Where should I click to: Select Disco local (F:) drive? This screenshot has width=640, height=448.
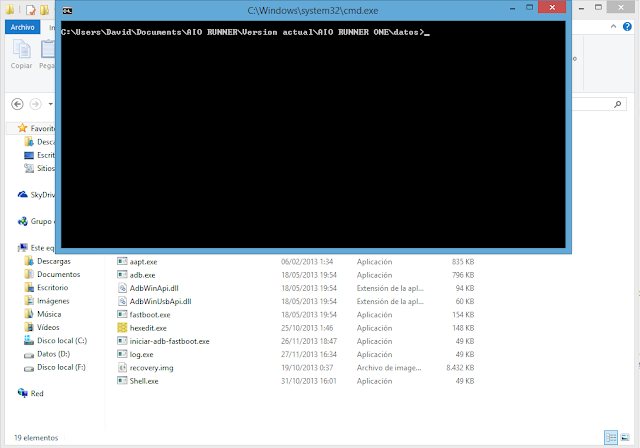point(55,367)
